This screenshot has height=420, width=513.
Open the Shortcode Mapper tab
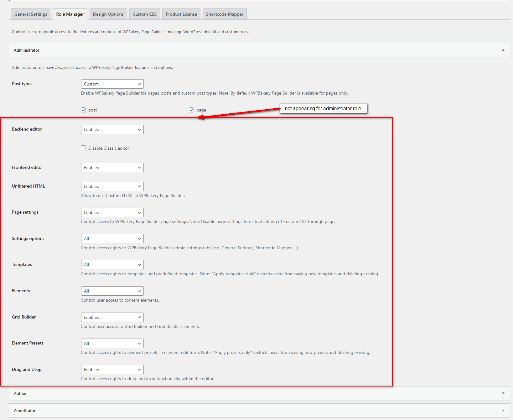coord(225,14)
